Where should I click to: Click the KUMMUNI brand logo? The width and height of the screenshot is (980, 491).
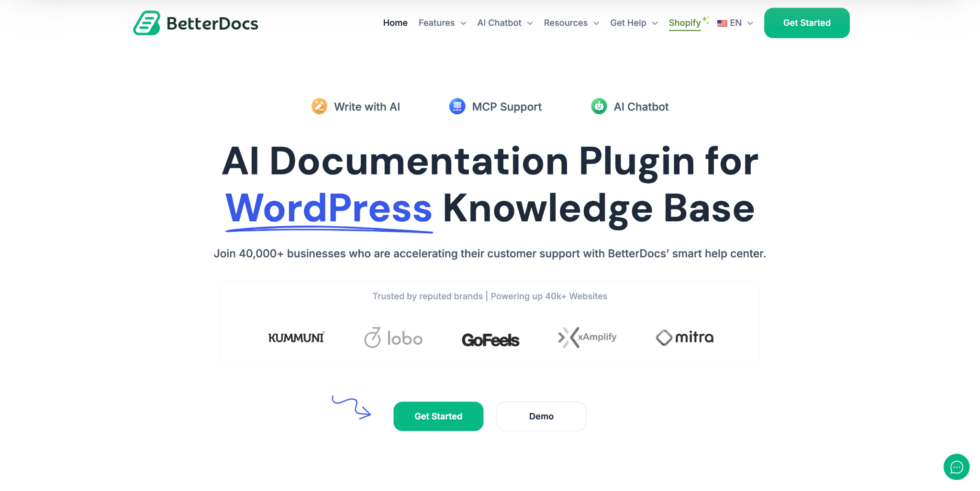[x=296, y=338]
